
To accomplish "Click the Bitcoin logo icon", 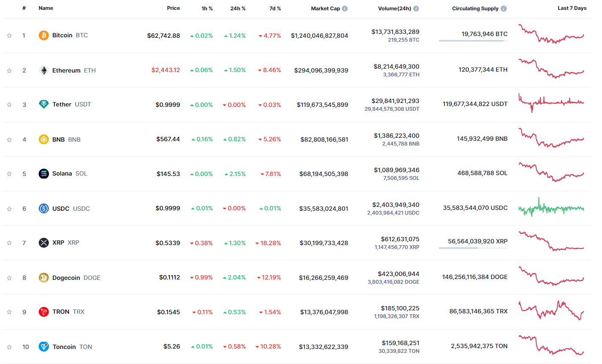I will (x=44, y=35).
